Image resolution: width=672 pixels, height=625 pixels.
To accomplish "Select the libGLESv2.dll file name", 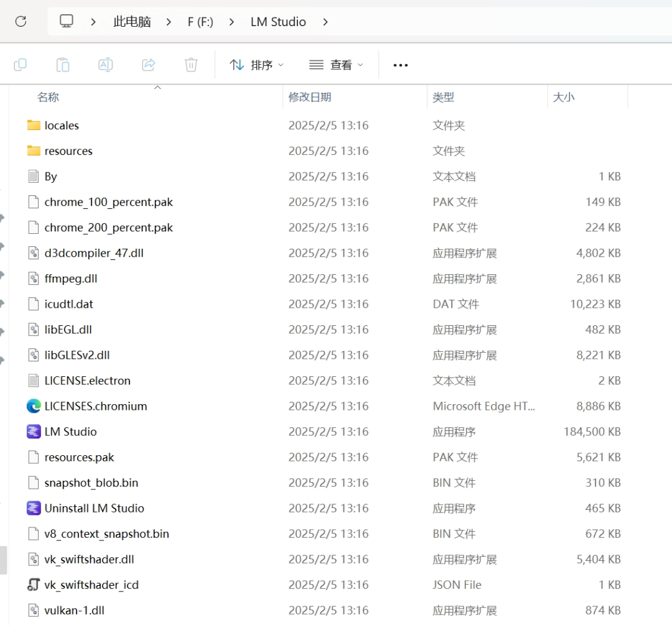I will pyautogui.click(x=77, y=355).
